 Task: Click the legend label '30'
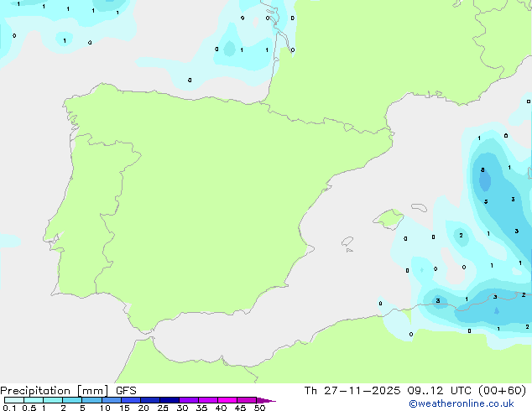[182, 408]
